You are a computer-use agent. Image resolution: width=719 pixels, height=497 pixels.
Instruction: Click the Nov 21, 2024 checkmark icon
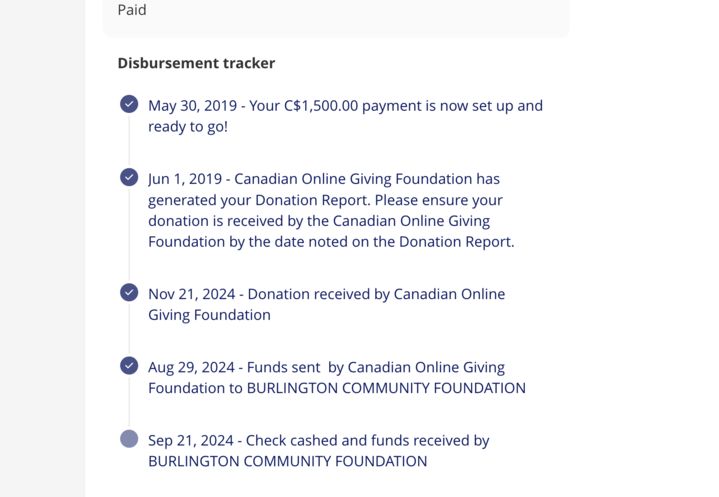[129, 293]
